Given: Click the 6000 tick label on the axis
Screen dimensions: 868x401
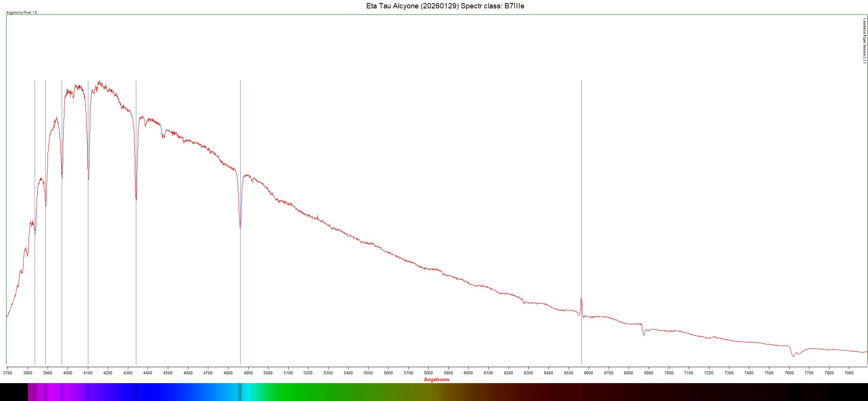Looking at the screenshot, I should pos(468,373).
